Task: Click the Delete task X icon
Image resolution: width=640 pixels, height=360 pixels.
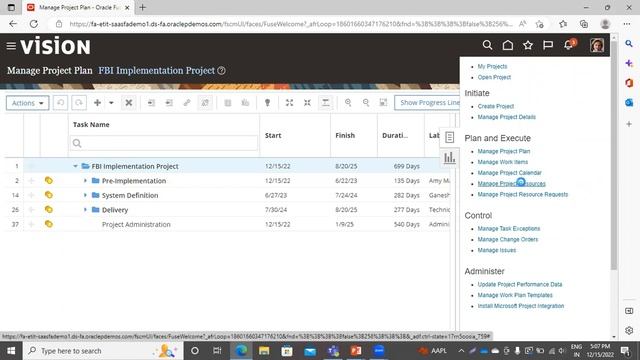Action: [129, 103]
